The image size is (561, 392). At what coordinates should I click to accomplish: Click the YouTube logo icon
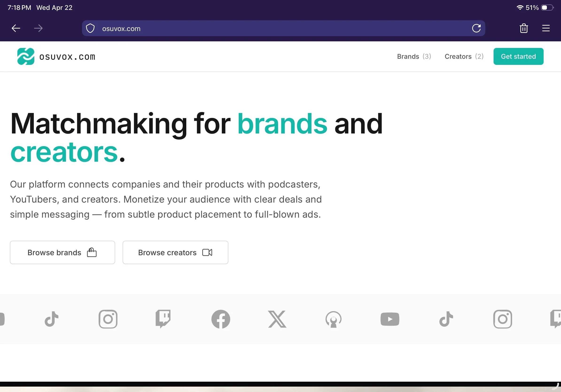click(x=390, y=319)
